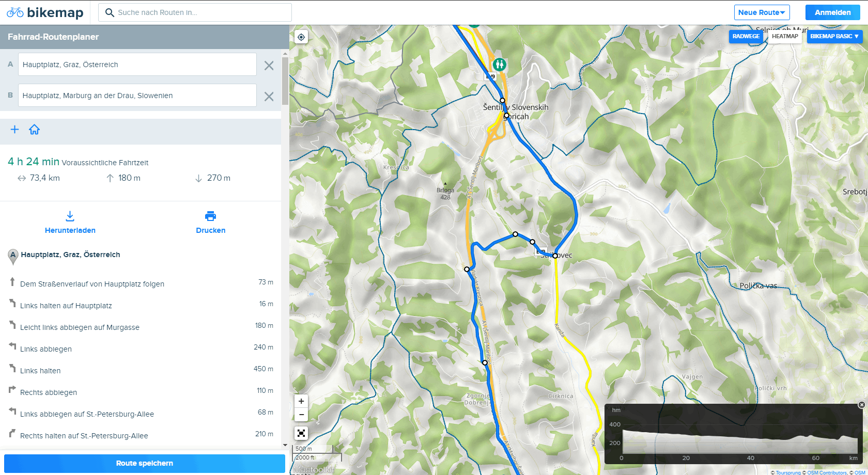868x475 pixels.
Task: Expand the Neue Route dropdown
Action: (x=762, y=12)
